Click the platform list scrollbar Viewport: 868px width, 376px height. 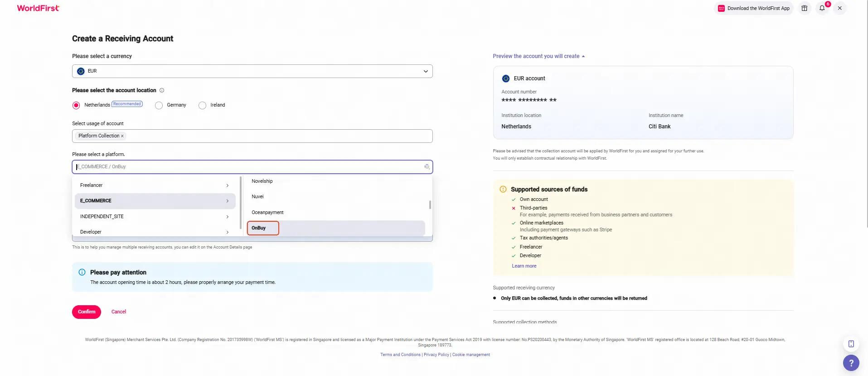coord(430,205)
